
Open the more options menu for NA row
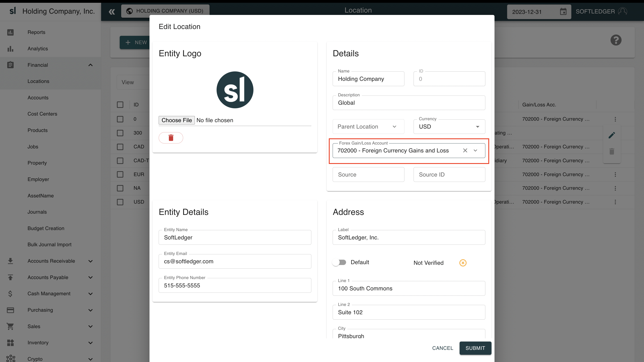click(x=615, y=188)
